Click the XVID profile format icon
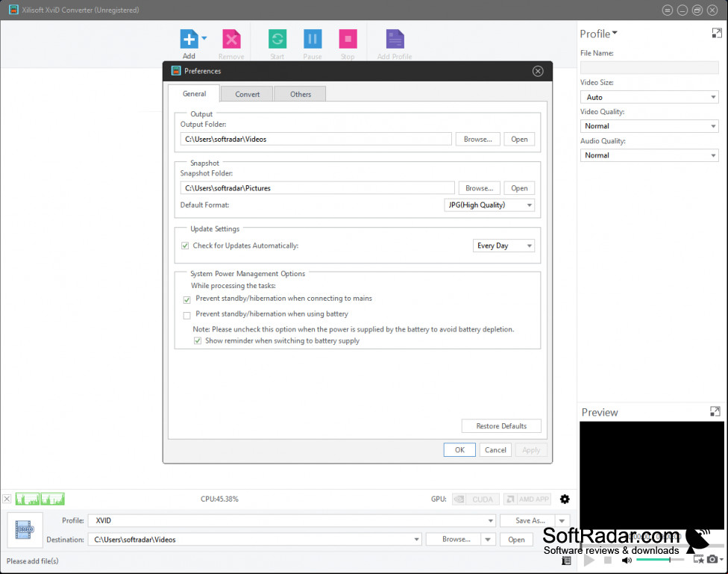 25,529
